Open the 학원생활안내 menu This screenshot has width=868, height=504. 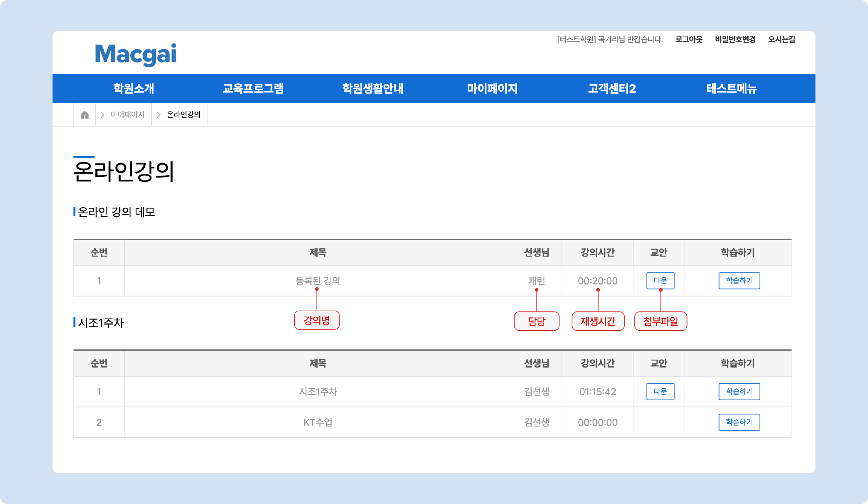click(373, 89)
